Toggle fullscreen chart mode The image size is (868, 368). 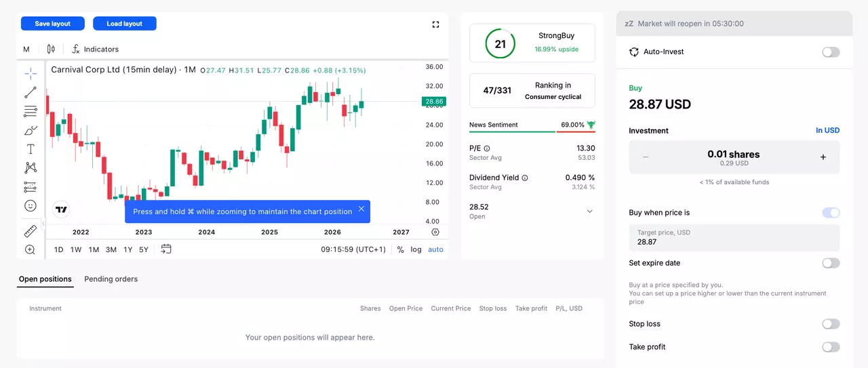[x=436, y=24]
